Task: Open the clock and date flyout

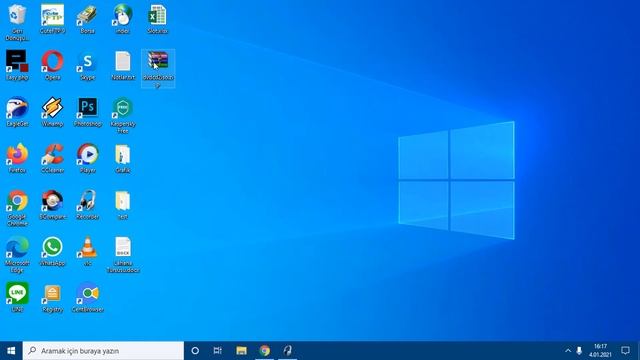Action: click(600, 351)
